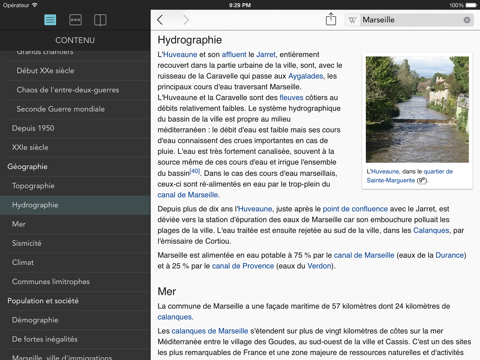Tap the CONTENU sidebar header

coord(75,40)
